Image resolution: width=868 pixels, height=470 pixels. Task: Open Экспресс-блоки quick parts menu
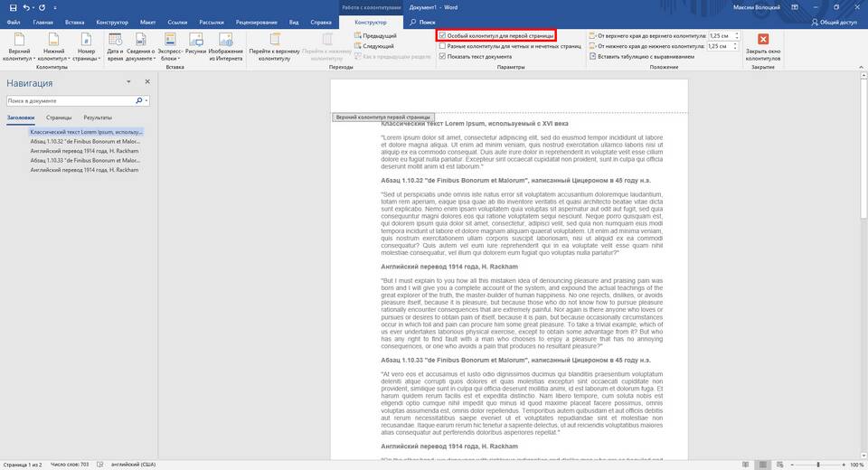[170, 46]
